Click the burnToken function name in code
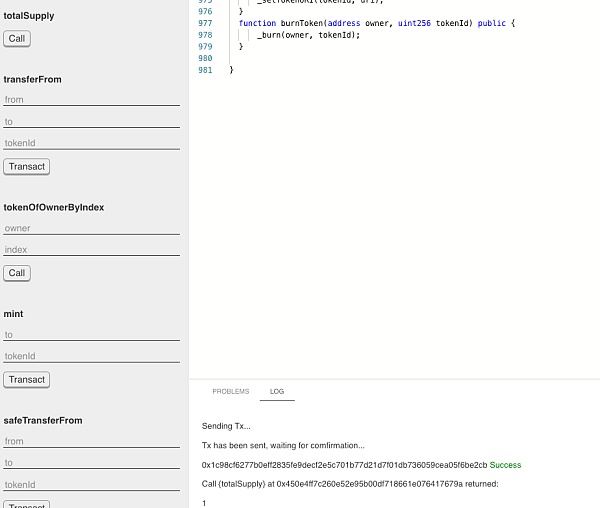 [301, 23]
